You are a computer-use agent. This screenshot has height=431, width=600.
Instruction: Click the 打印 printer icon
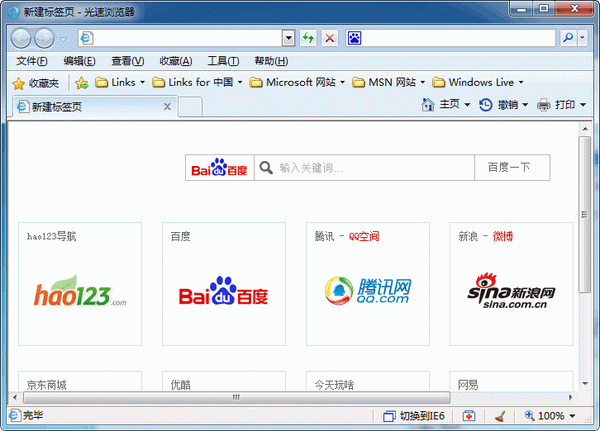click(x=543, y=104)
